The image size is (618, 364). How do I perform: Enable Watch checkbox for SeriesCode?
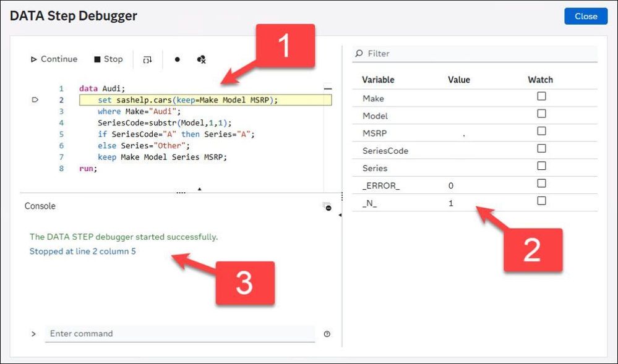point(541,148)
